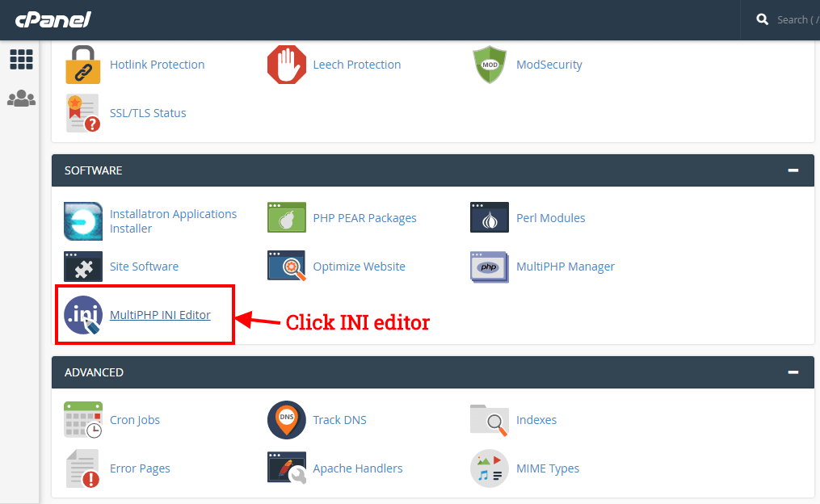Click the Optimize Website magnifier icon
The image size is (820, 504).
pyautogui.click(x=287, y=266)
